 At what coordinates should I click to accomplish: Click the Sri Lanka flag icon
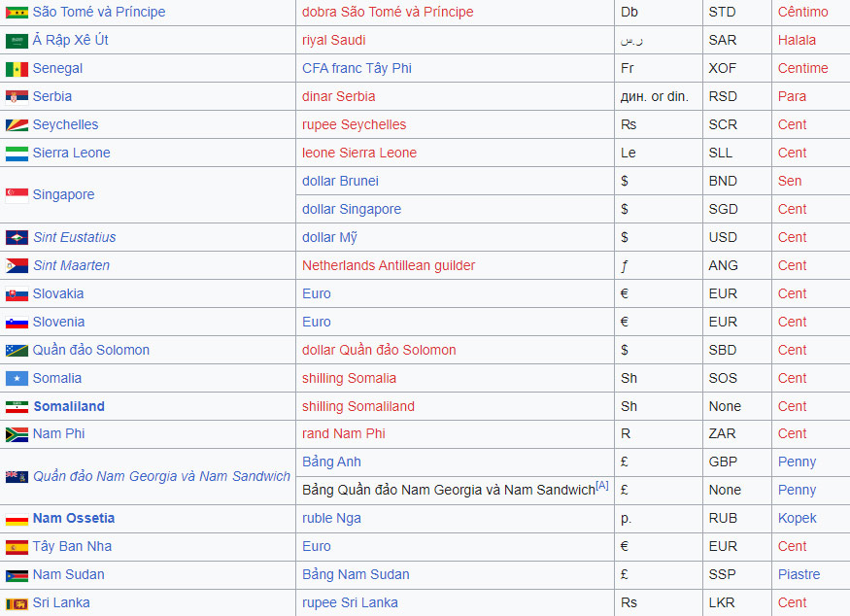click(17, 603)
